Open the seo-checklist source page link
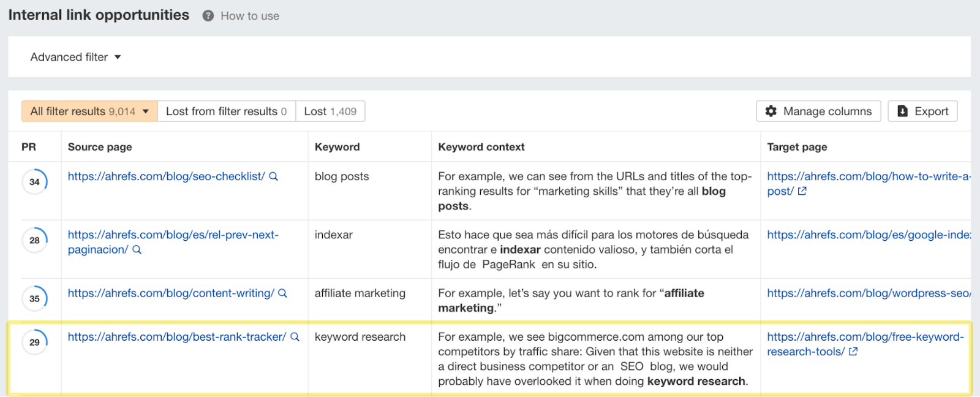Viewport: 980px width, 397px height. [x=166, y=176]
